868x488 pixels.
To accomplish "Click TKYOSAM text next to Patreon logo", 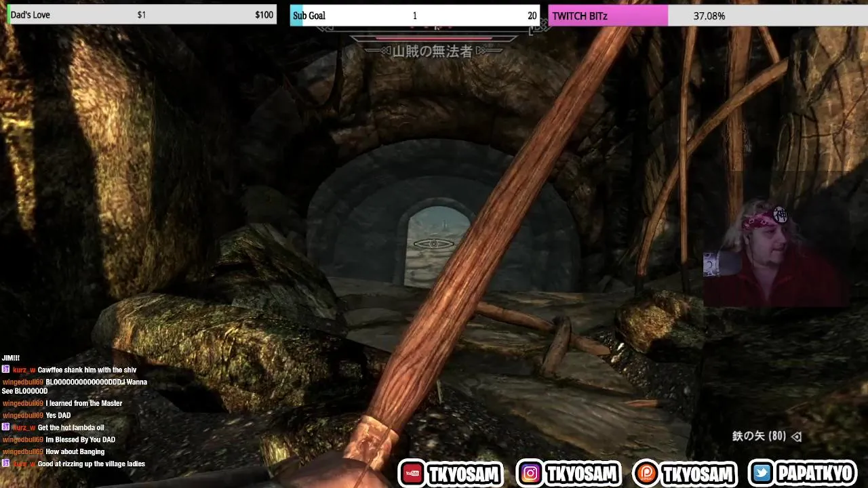I will coord(697,474).
